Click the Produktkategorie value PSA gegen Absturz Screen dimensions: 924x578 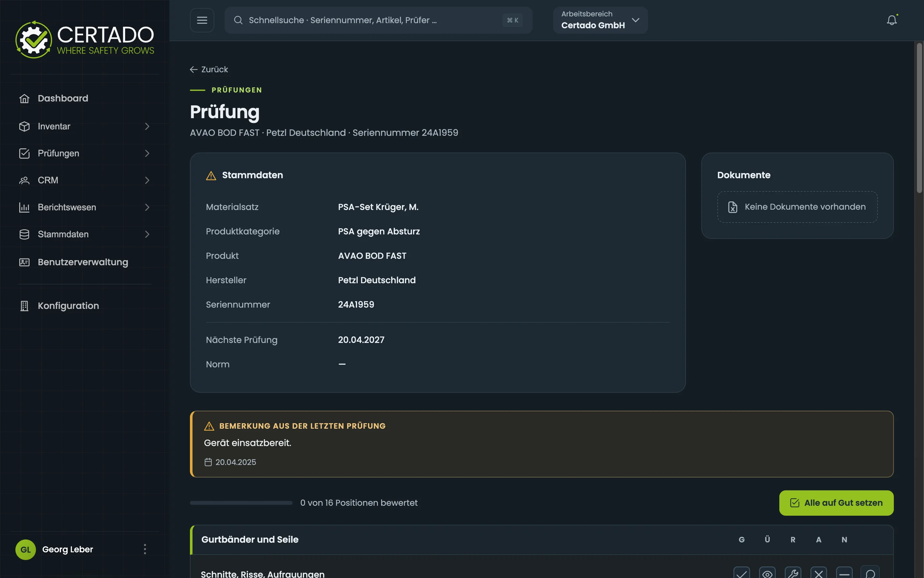pos(379,232)
